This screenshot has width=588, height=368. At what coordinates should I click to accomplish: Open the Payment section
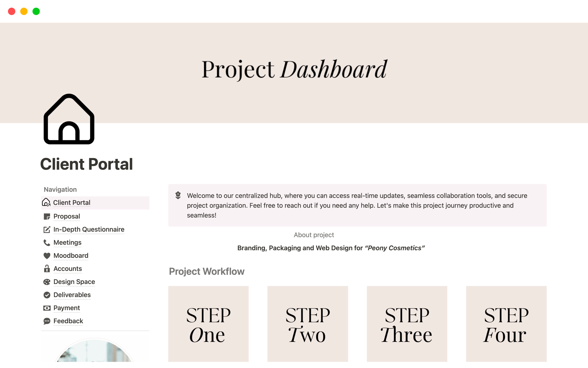click(66, 308)
